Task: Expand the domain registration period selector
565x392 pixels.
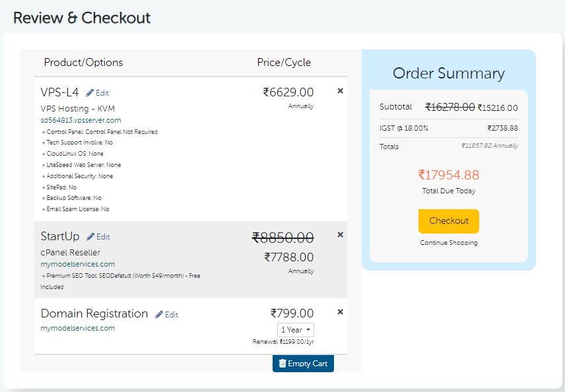Action: 295,330
